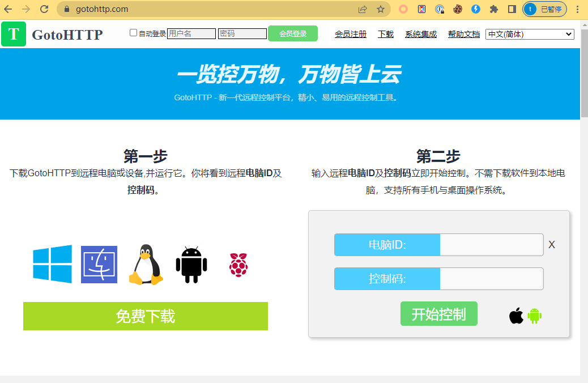The image size is (588, 383).
Task: Click the 免费下载 button
Action: pos(146,316)
